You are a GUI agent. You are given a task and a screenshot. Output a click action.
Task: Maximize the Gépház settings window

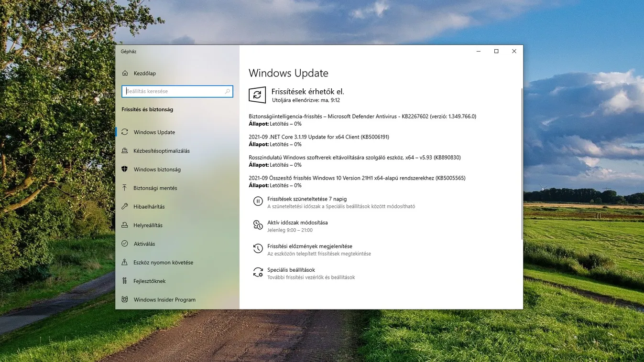496,51
